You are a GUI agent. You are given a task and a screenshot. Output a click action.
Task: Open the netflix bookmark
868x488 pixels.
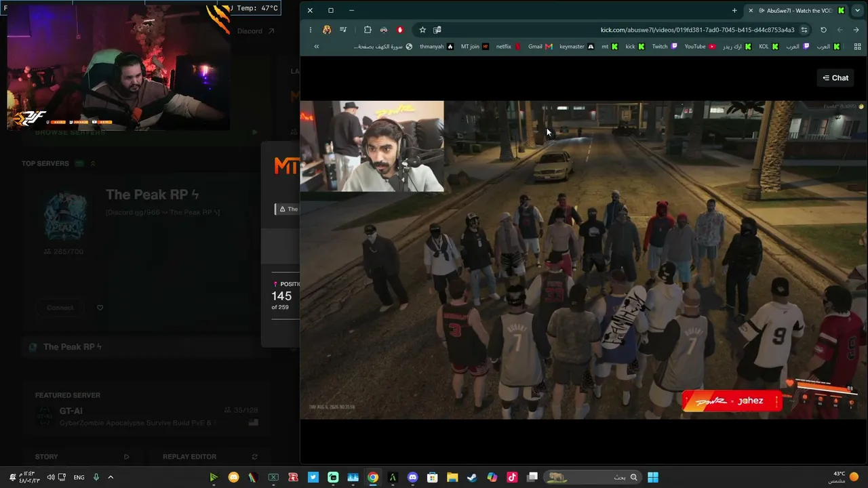tap(509, 47)
